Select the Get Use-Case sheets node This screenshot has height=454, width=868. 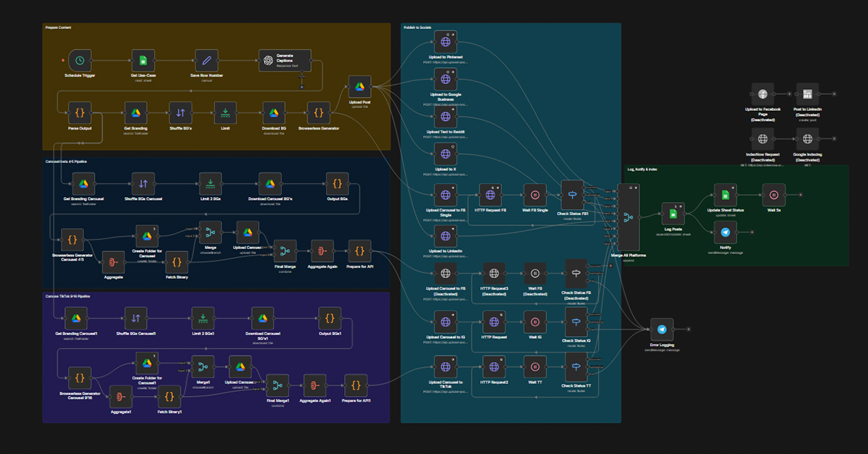pyautogui.click(x=143, y=60)
